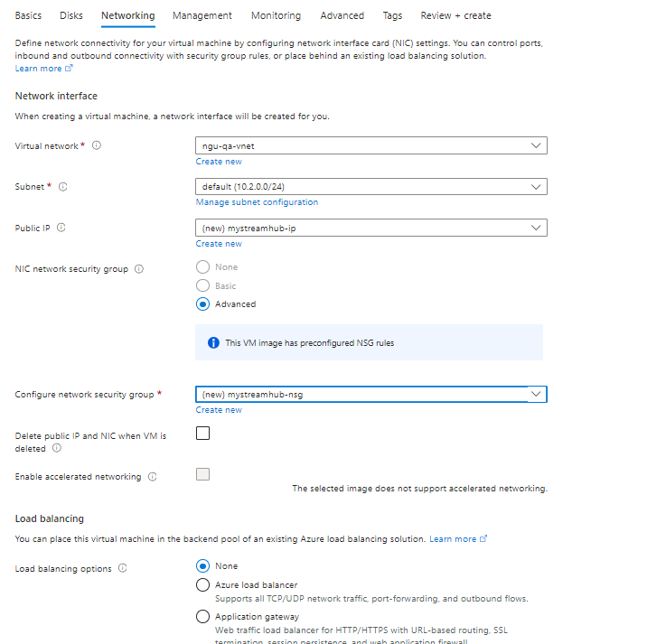Image resolution: width=647 pixels, height=644 pixels.
Task: Click external link icon beside top Learn more
Action: point(69,69)
